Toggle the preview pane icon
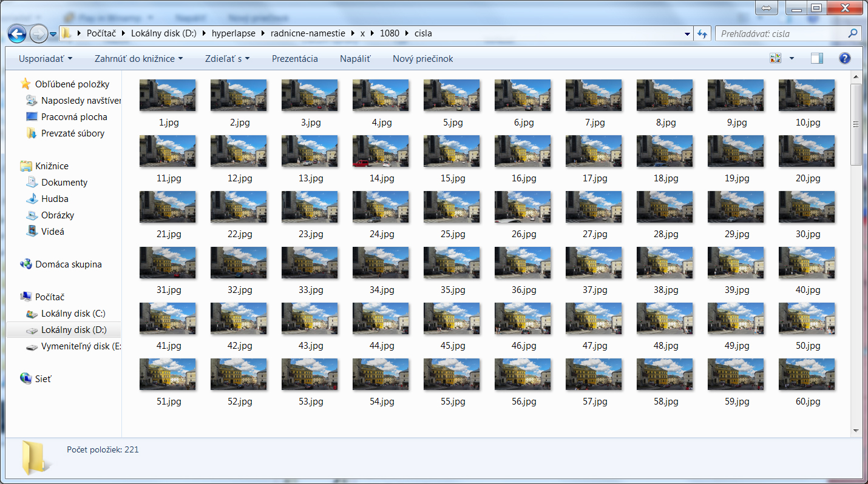The width and height of the screenshot is (868, 484). pyautogui.click(x=817, y=59)
